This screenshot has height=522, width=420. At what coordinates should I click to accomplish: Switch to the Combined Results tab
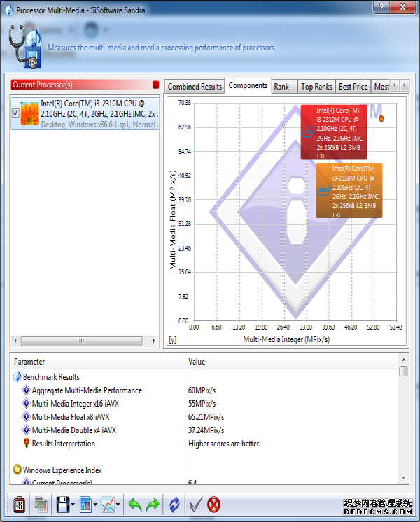tap(195, 87)
